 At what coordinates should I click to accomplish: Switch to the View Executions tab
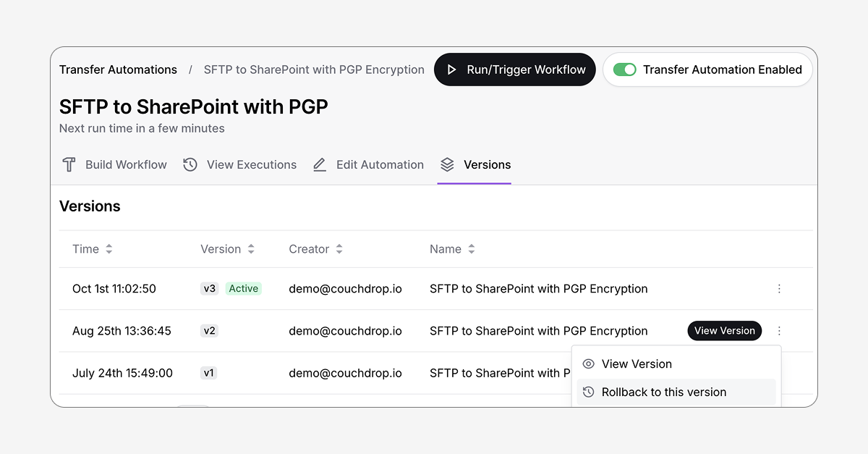[251, 165]
